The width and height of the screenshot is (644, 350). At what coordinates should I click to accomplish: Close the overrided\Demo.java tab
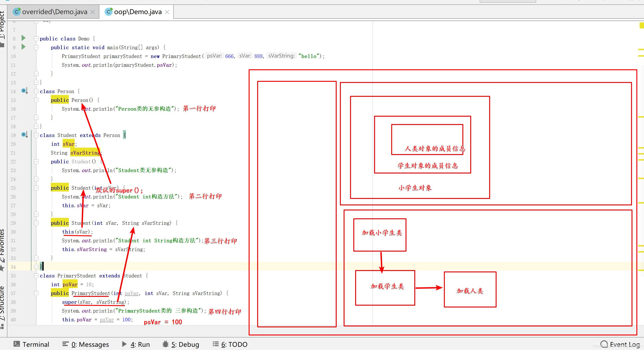click(x=92, y=12)
